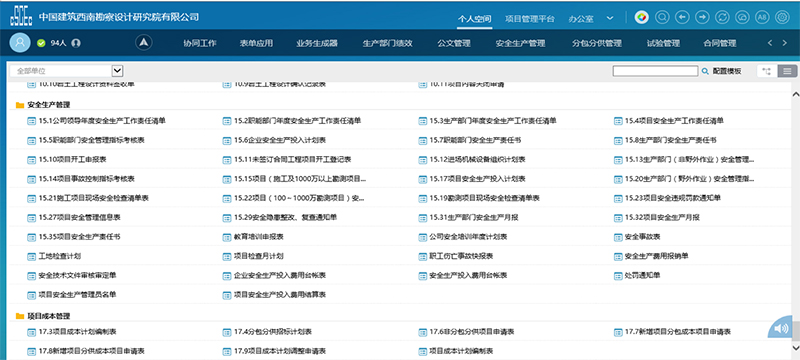The width and height of the screenshot is (800, 360).
Task: Open the settings gear icon in header
Action: [x=782, y=17]
